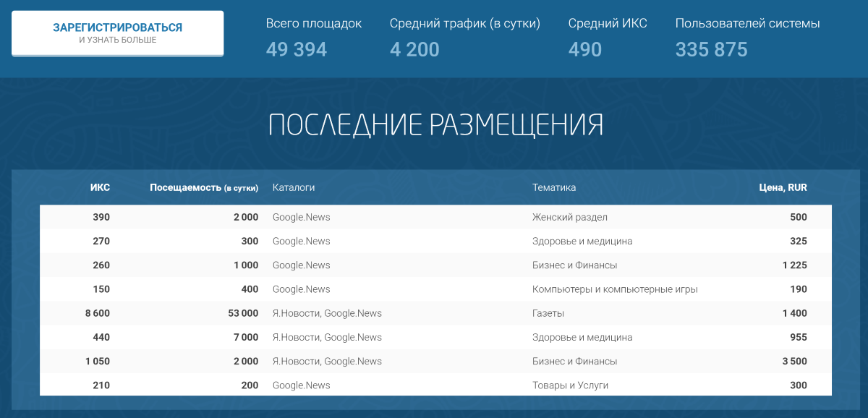Image resolution: width=868 pixels, height=418 pixels.
Task: Click Товары и Услуги topic cell
Action: point(570,385)
